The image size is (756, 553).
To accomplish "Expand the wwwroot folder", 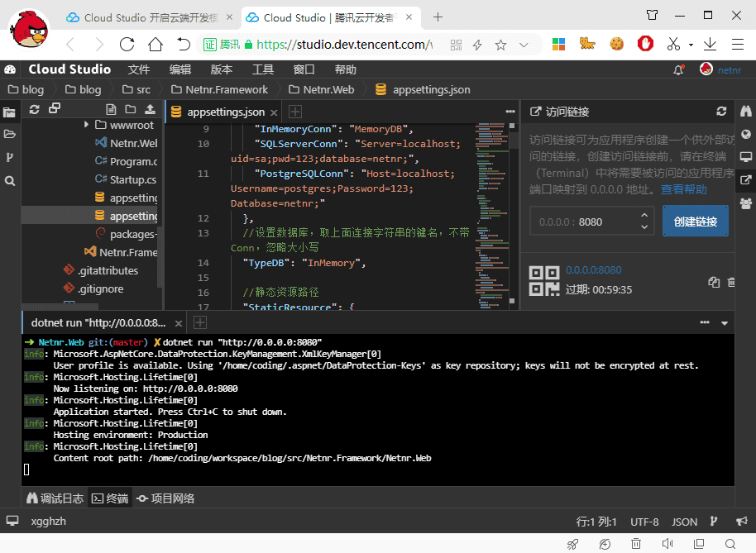I will point(87,126).
